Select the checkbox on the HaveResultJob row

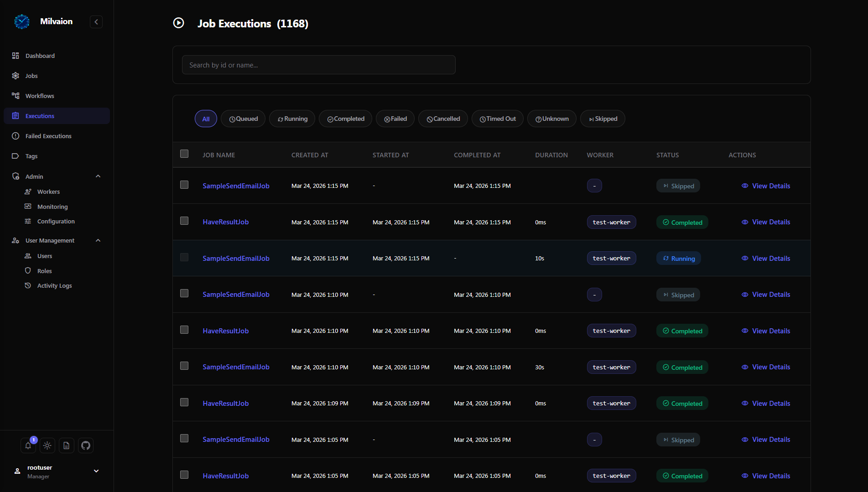(x=184, y=220)
